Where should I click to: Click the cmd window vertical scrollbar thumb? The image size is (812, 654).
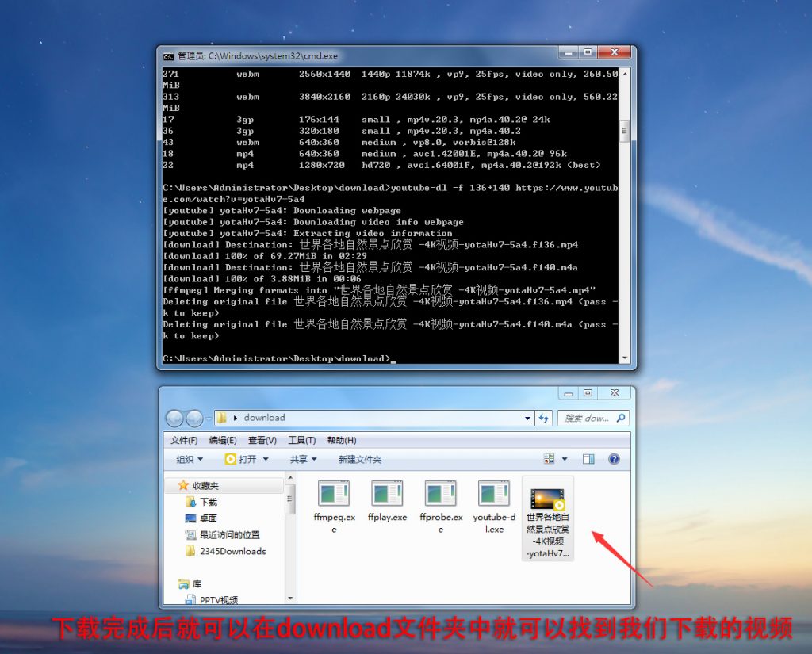625,132
